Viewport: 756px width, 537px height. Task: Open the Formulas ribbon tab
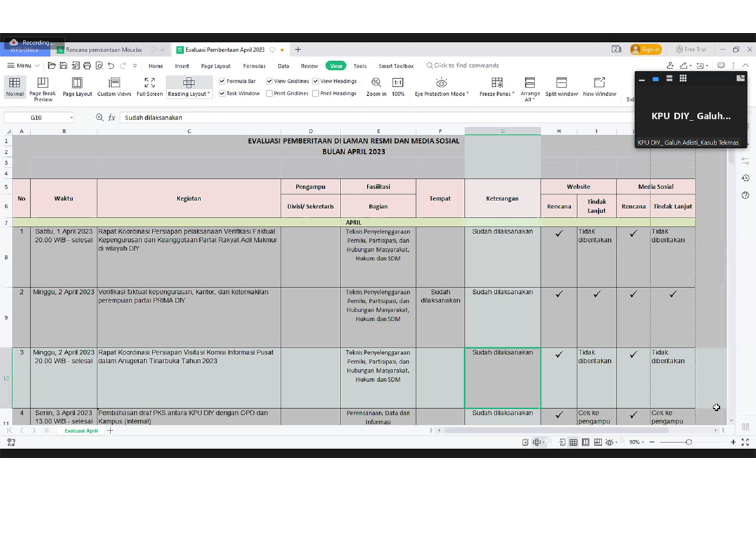254,66
